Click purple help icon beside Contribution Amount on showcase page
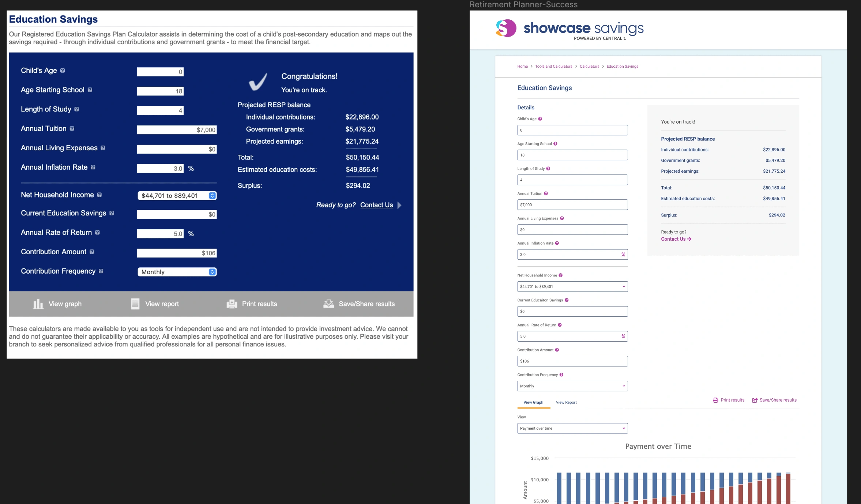This screenshot has height=504, width=861. click(557, 350)
